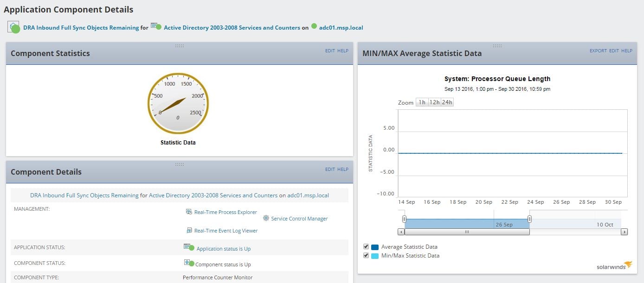644x283 pixels.
Task: Click the Statistic Data gauge
Action: (x=178, y=103)
